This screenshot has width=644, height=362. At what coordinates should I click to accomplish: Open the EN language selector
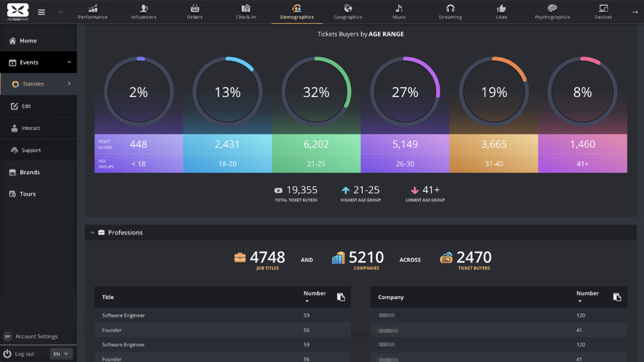pos(61,354)
